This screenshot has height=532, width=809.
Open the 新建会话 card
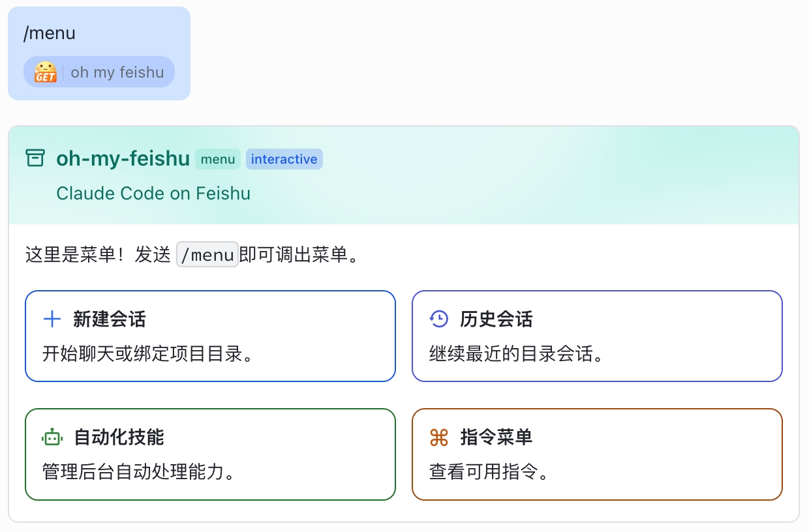pos(210,336)
